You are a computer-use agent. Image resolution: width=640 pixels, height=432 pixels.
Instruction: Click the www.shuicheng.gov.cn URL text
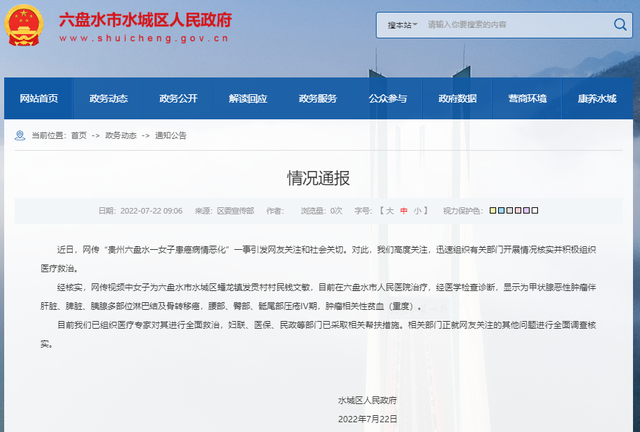coord(144,38)
